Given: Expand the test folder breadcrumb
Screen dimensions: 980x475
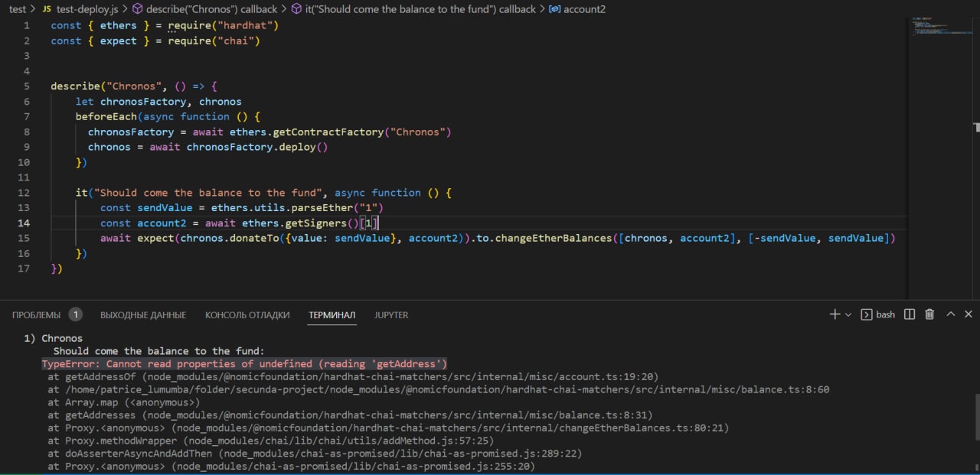Looking at the screenshot, I should tap(17, 8).
